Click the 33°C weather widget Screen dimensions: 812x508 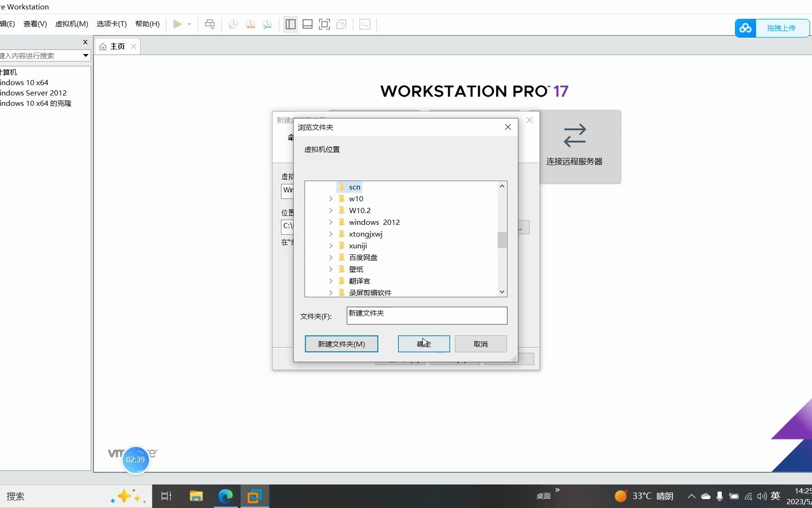click(644, 496)
